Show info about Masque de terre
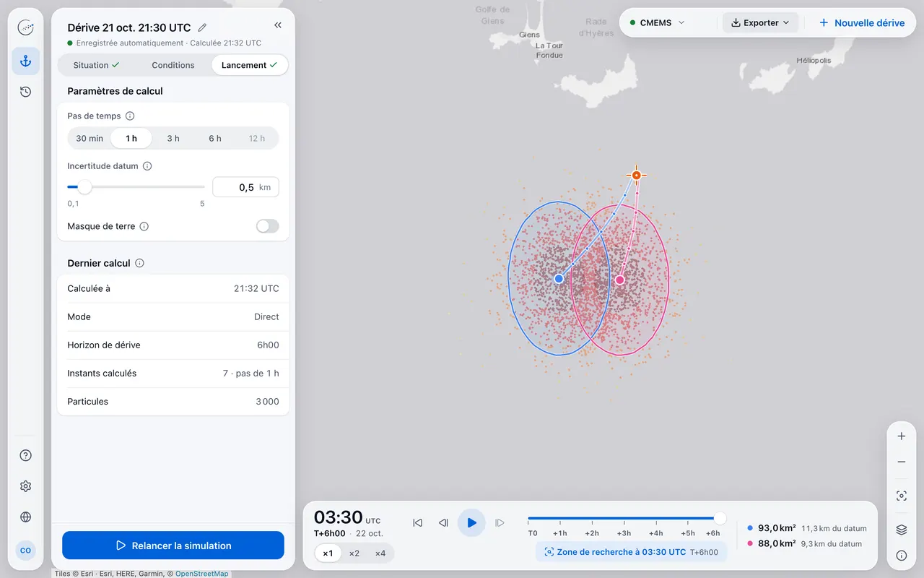This screenshot has width=924, height=578. [x=144, y=226]
